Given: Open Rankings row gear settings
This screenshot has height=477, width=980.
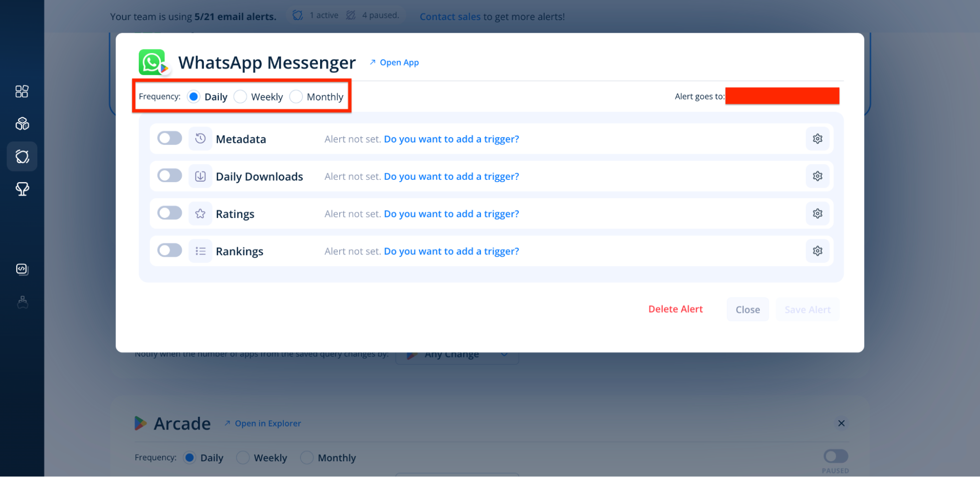Looking at the screenshot, I should click(x=817, y=251).
